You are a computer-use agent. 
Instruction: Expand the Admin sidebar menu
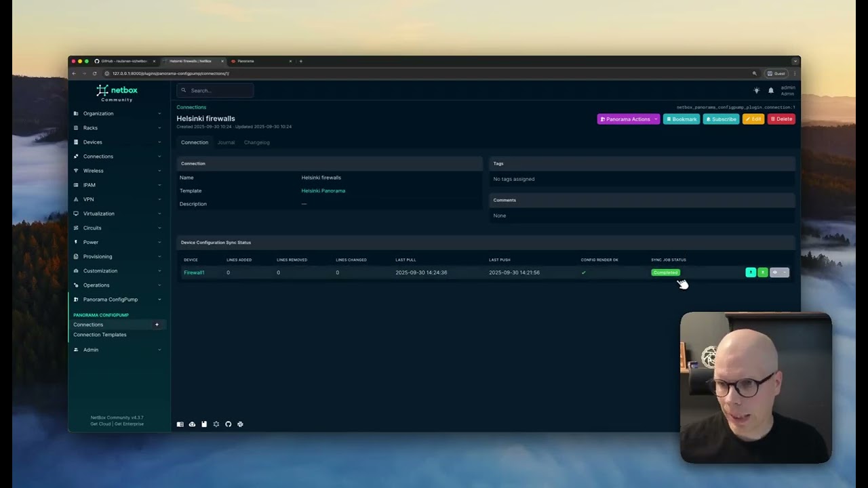point(118,350)
